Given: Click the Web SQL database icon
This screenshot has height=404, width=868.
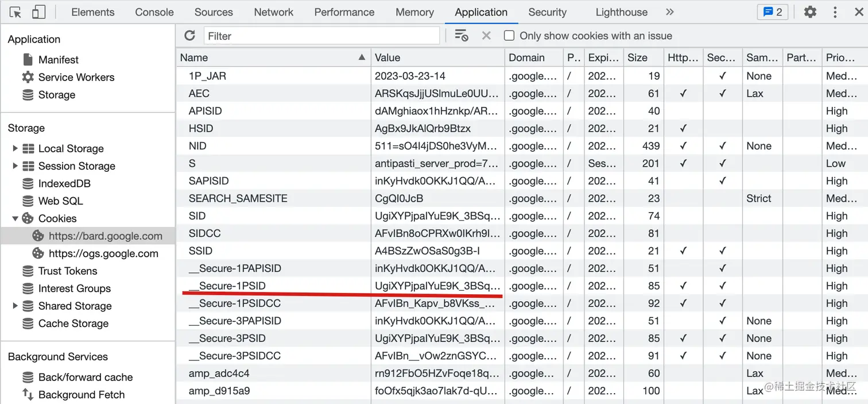Looking at the screenshot, I should point(28,201).
